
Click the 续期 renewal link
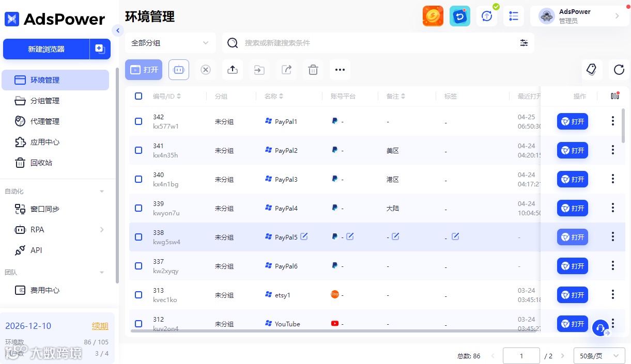(x=100, y=326)
